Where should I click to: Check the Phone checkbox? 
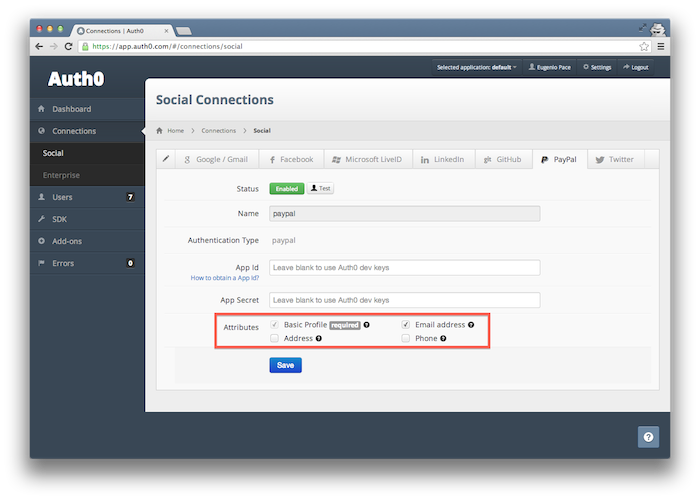(x=405, y=338)
